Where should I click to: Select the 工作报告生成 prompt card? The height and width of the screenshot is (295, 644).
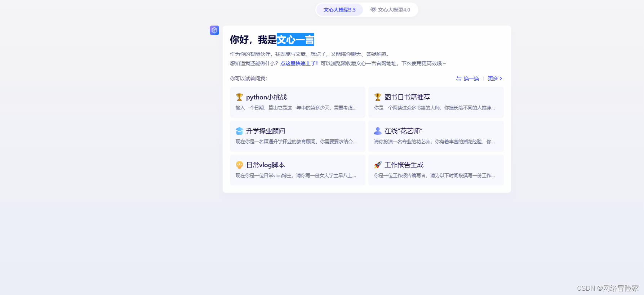(x=436, y=170)
